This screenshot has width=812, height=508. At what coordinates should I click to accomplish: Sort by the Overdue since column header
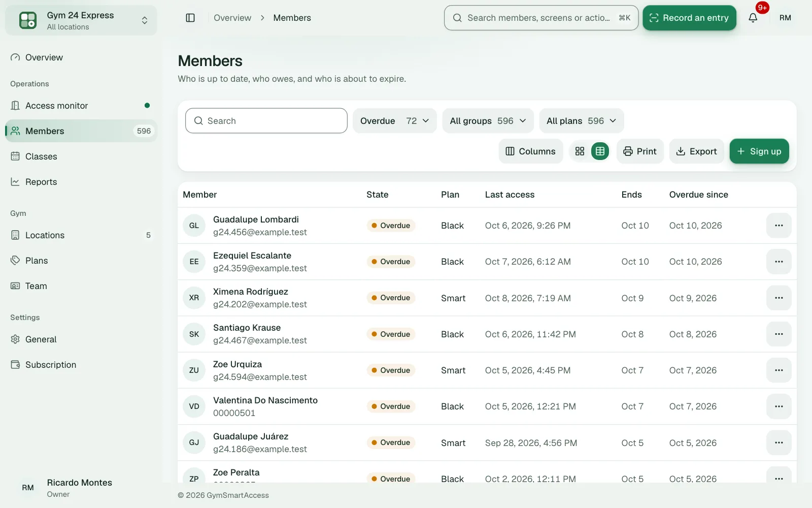pyautogui.click(x=698, y=195)
